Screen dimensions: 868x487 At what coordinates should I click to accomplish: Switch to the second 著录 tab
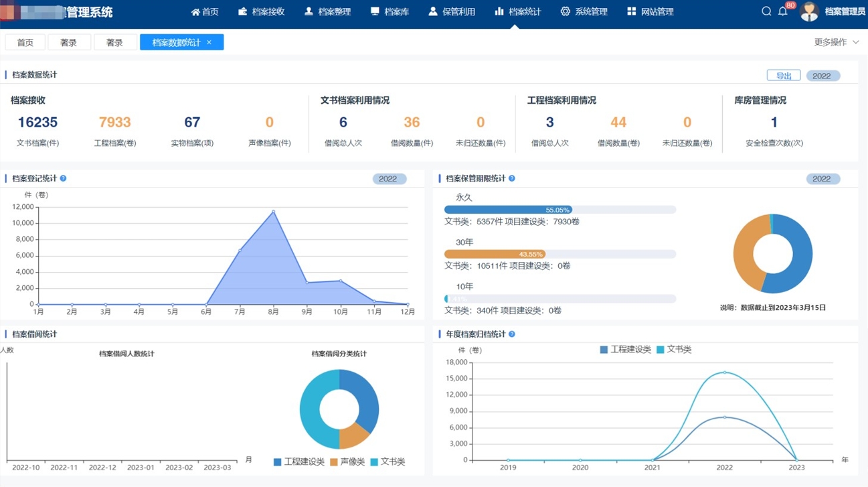(114, 42)
